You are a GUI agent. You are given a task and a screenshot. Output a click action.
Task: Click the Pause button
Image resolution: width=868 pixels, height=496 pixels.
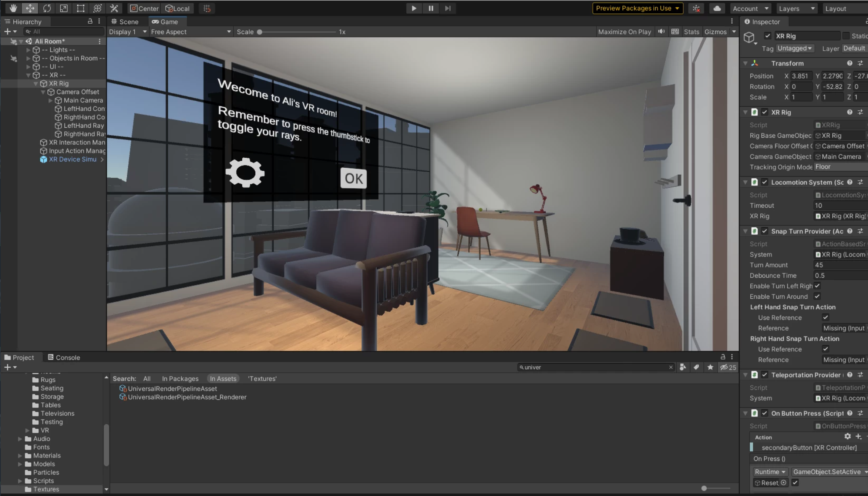[431, 8]
